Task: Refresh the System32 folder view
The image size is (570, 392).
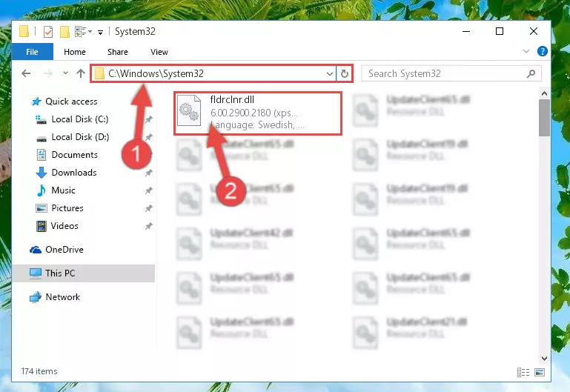Action: [x=345, y=74]
